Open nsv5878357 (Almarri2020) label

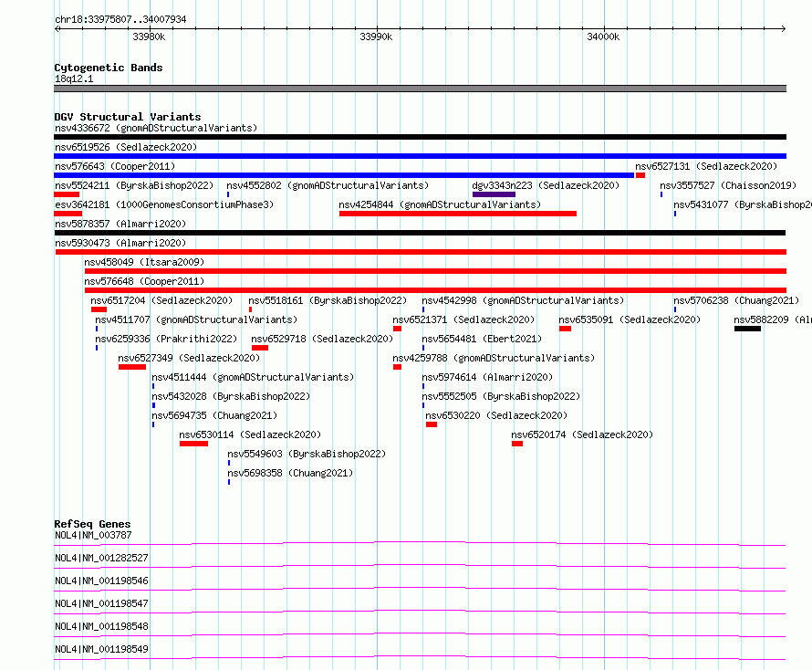point(120,224)
